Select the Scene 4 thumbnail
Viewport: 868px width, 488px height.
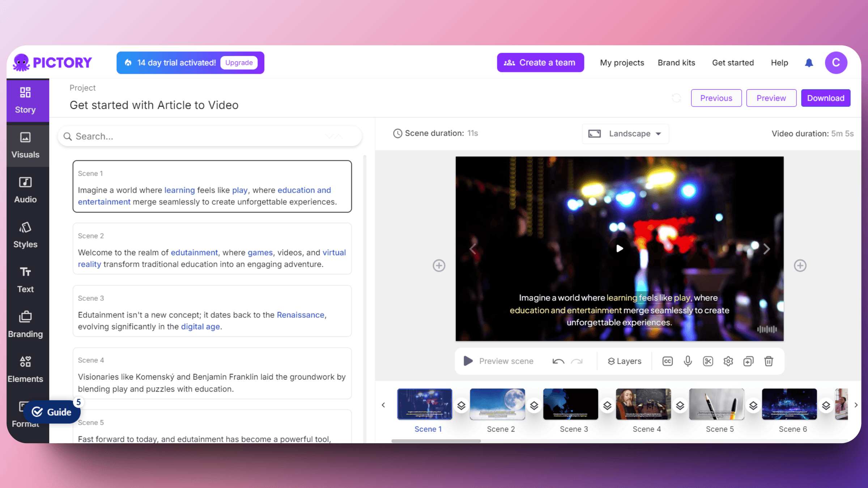click(643, 404)
